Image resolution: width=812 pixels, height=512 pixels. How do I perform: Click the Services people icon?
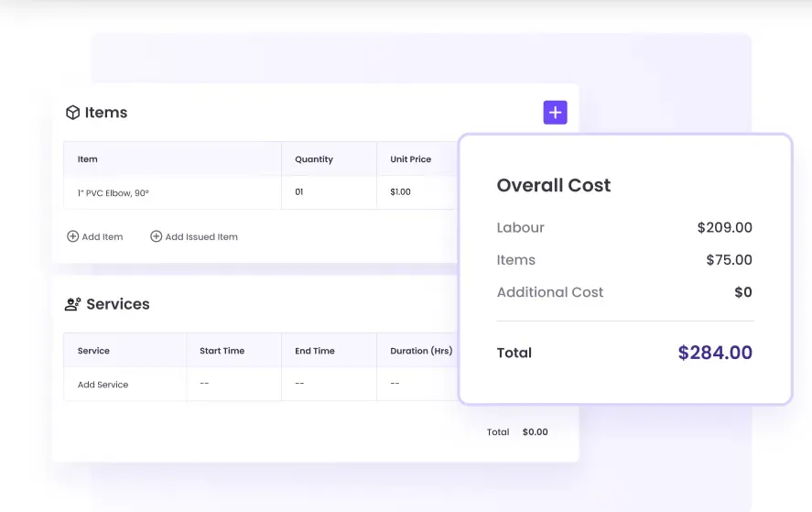[73, 304]
